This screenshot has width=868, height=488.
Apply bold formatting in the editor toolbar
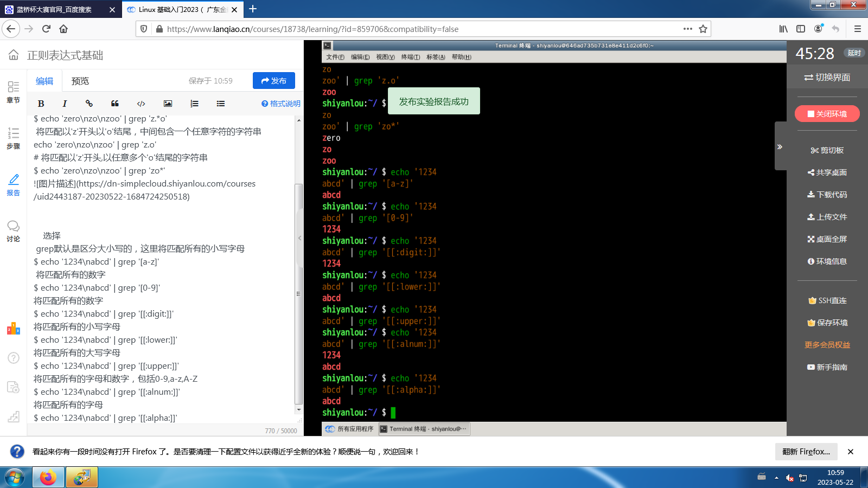(x=41, y=104)
